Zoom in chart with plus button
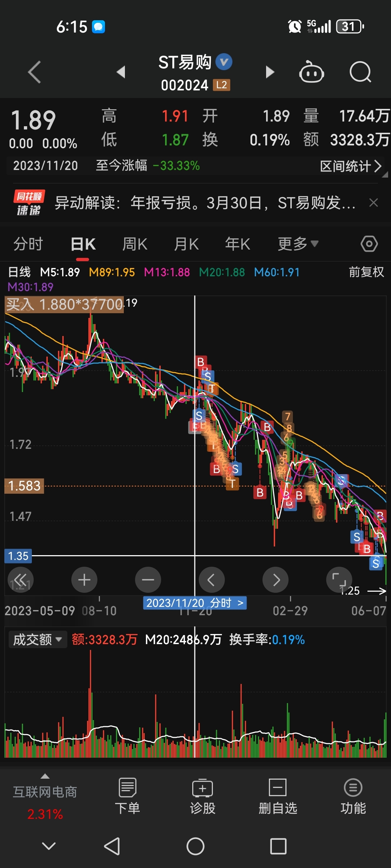The height and width of the screenshot is (868, 391). (x=84, y=580)
